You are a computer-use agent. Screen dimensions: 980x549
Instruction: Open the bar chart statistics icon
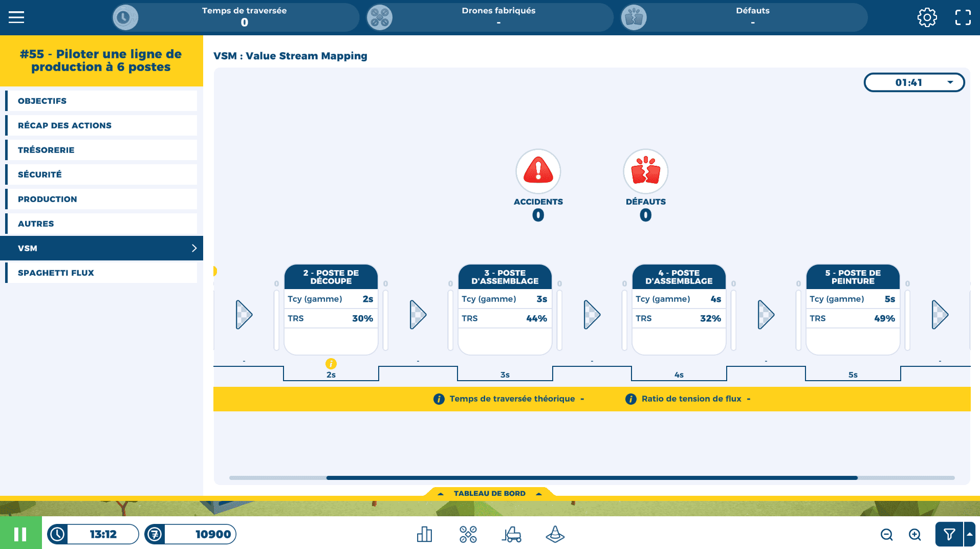[x=424, y=535]
